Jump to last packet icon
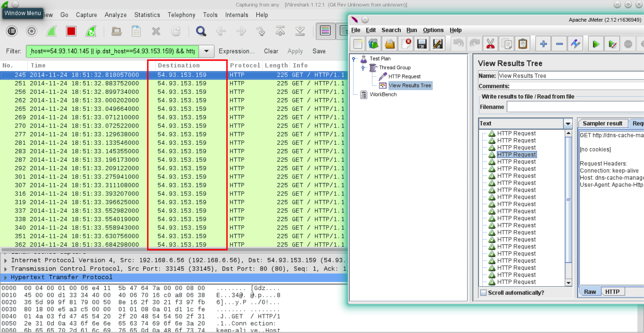Screen dimensions: 644x333 (x=300, y=31)
